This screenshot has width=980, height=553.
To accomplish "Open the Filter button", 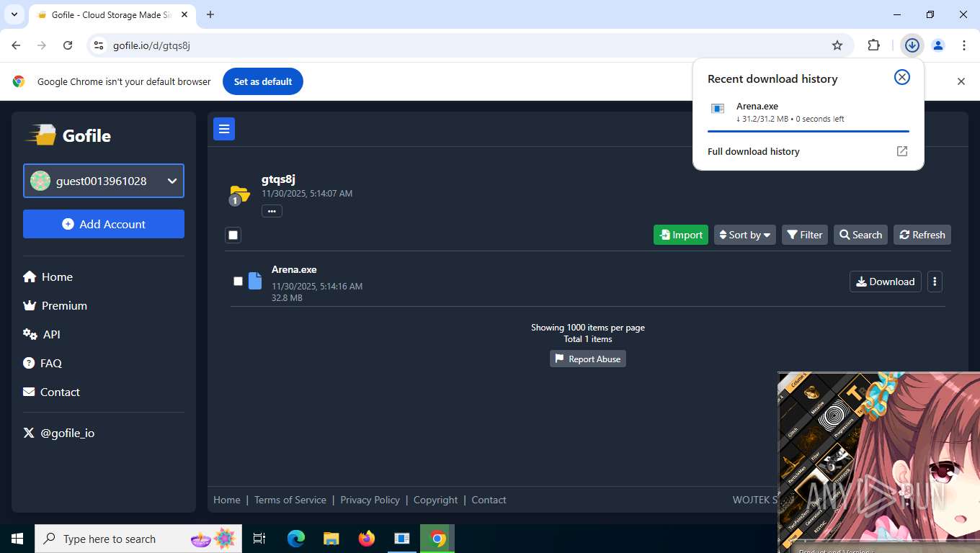I will click(x=805, y=235).
